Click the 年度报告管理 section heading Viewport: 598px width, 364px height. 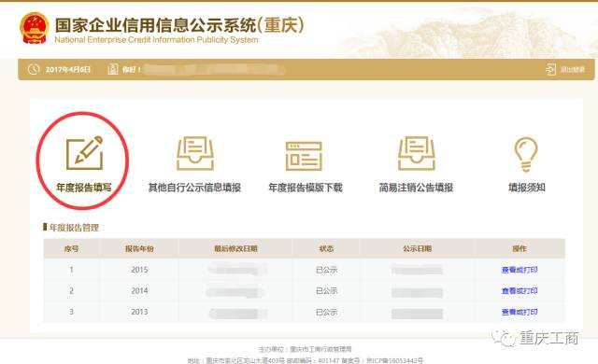(74, 228)
